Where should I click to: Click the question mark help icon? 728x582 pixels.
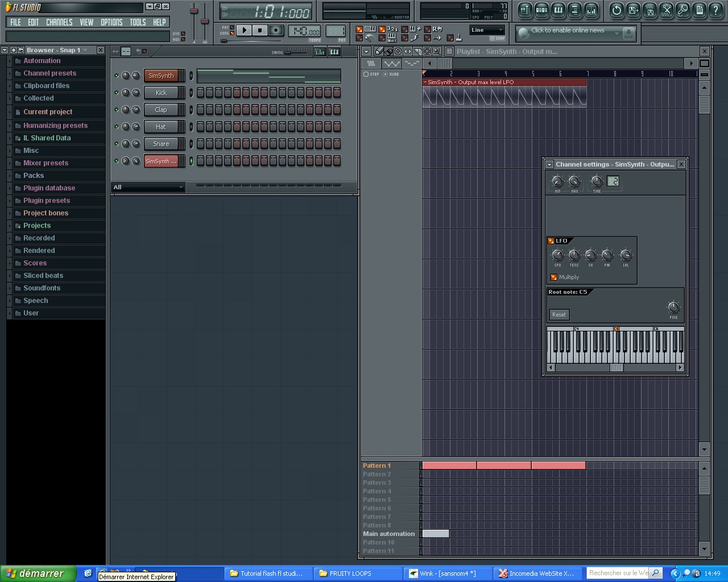click(x=715, y=10)
